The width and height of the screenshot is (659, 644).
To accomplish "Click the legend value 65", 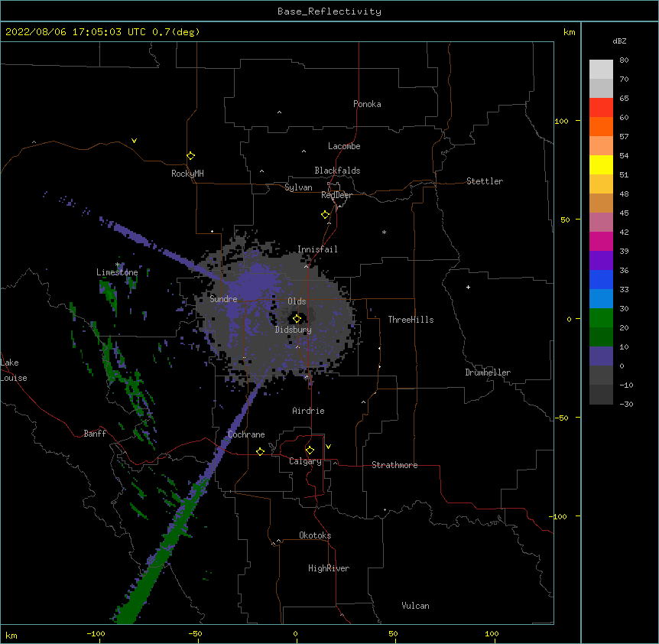I will [624, 98].
